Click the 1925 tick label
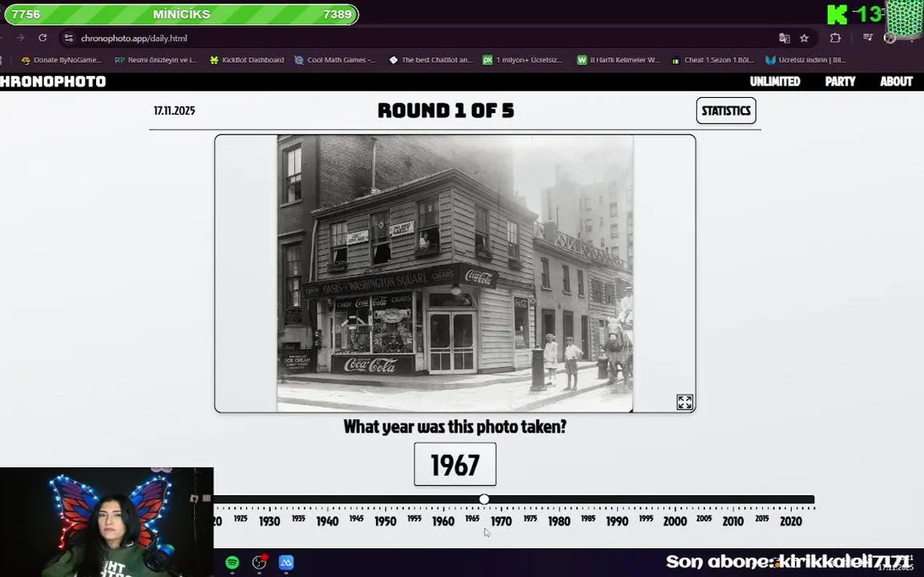Screen dimensions: 924x577 pyautogui.click(x=240, y=518)
